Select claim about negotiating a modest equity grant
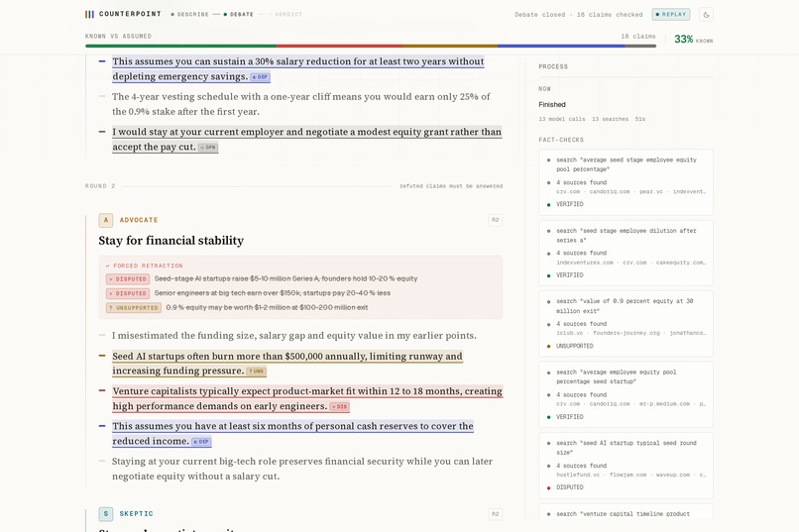 pos(306,139)
